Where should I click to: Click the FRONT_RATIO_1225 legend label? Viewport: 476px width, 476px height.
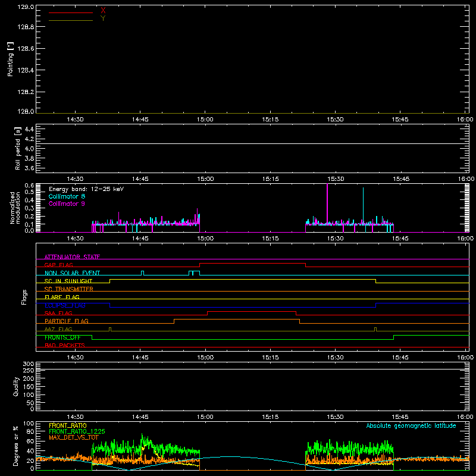pos(77,431)
